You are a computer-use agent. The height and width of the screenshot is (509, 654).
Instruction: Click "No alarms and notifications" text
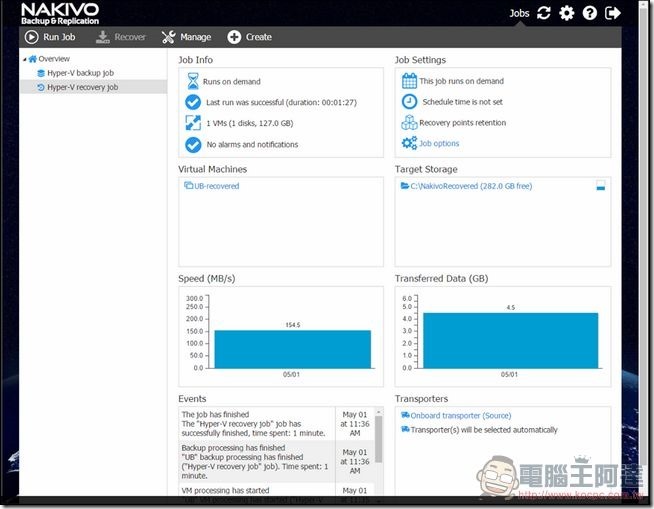pyautogui.click(x=252, y=145)
